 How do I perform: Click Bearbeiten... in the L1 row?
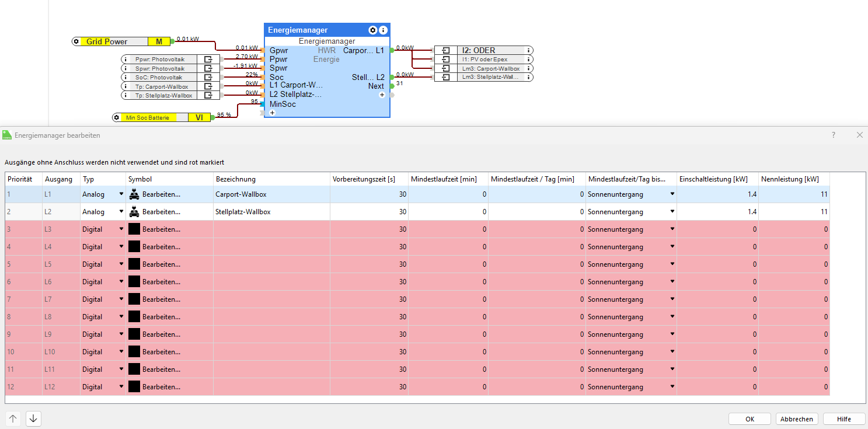point(161,194)
